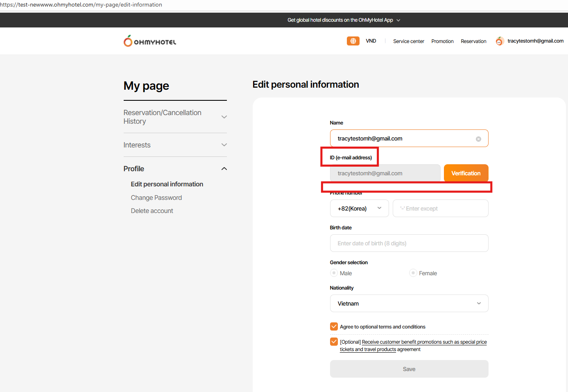Open the Nationality dropdown showing Vietnam
This screenshot has width=568, height=392.
pos(409,304)
